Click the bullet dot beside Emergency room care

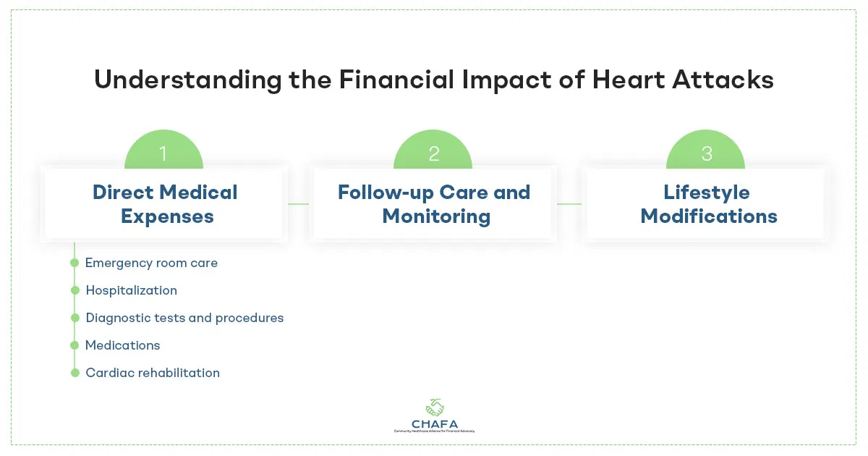click(x=75, y=263)
